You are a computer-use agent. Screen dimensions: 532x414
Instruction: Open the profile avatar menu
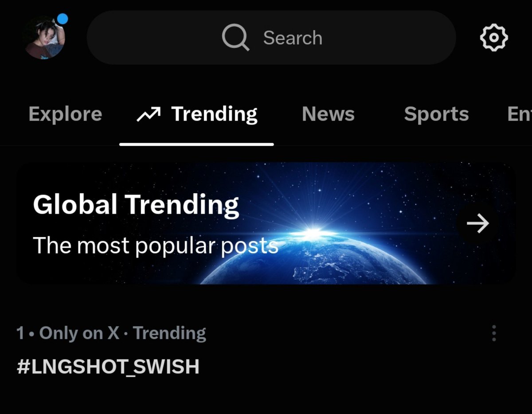tap(44, 37)
